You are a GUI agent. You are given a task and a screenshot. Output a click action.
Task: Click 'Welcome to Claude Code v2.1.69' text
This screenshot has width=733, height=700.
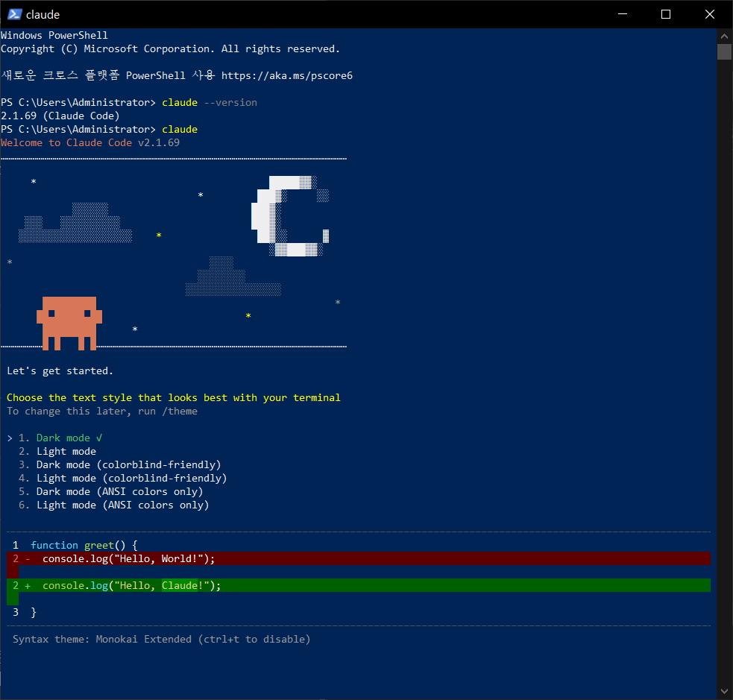tap(90, 143)
